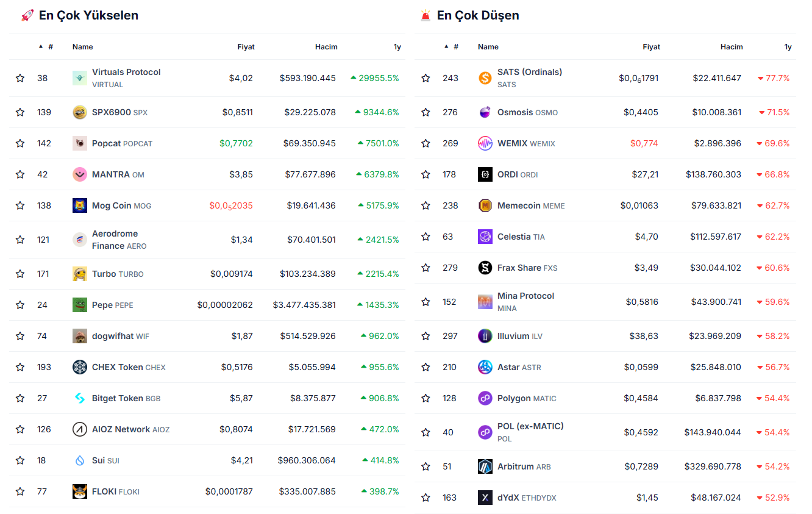Click the Virtuals Protocol coin logo
The height and width of the screenshot is (514, 812).
click(80, 78)
